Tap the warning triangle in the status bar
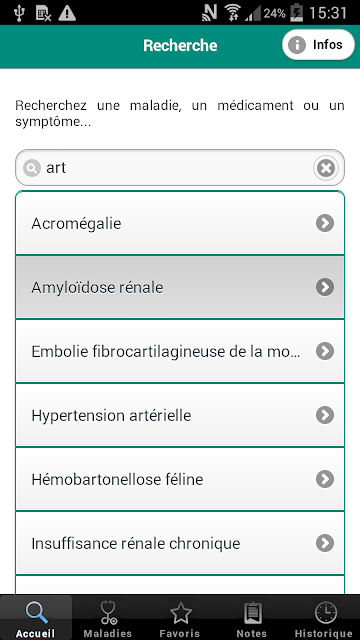Viewport: 360px width, 640px height. point(67,13)
